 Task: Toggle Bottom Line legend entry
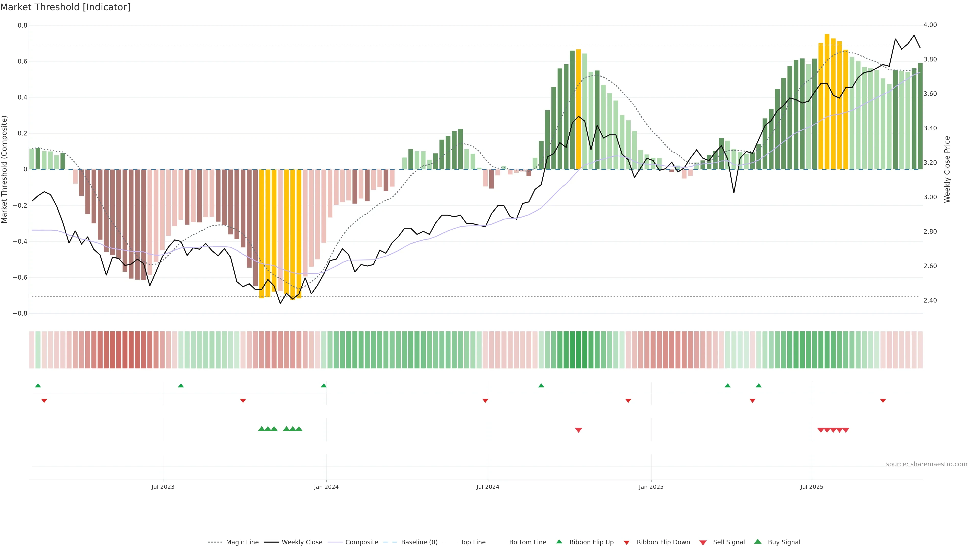(x=527, y=542)
